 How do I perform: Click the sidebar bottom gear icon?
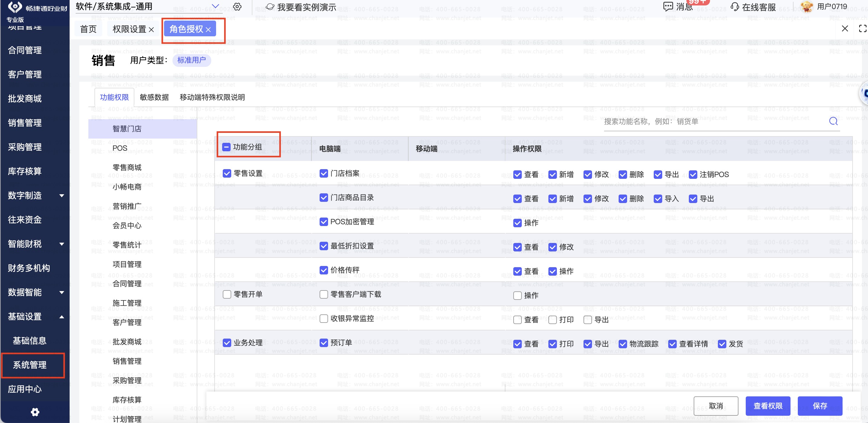click(x=35, y=412)
